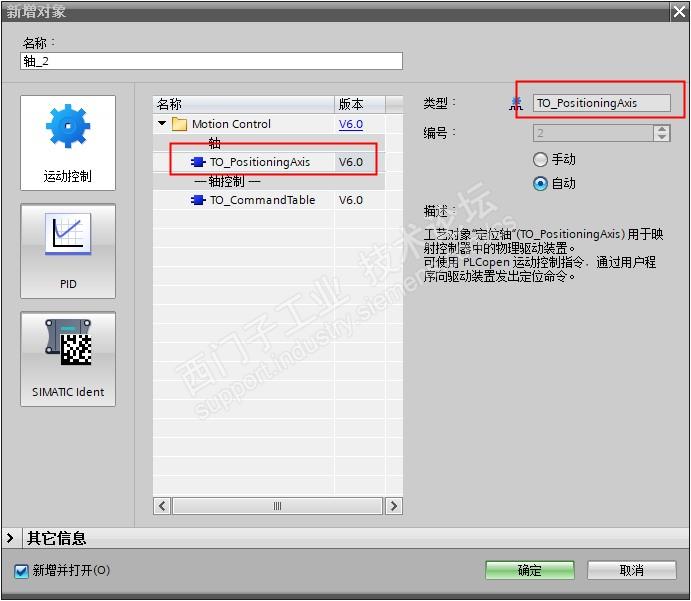
Task: Collapse the Motion Control tree node
Action: 162,123
